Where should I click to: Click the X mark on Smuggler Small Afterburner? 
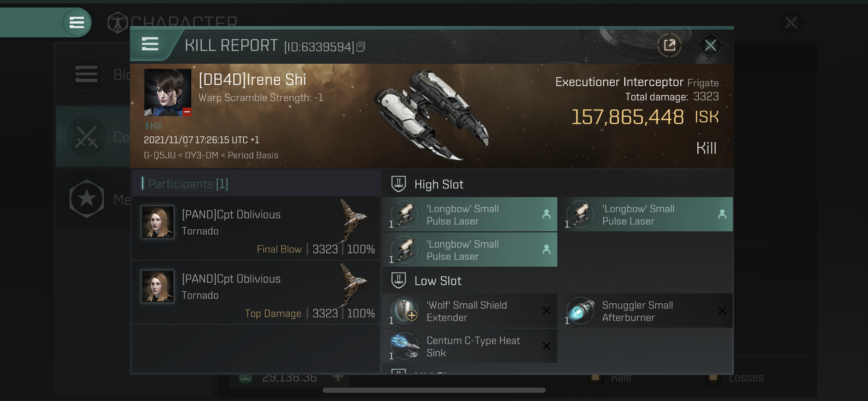point(722,311)
